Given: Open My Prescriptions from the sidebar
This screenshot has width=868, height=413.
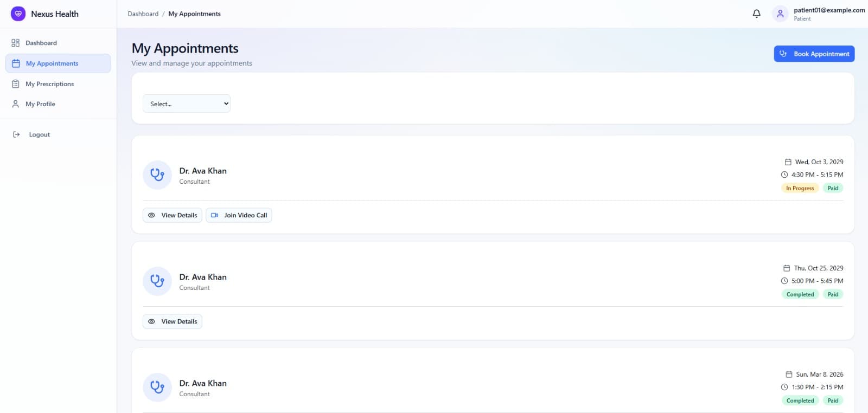Looking at the screenshot, I should coord(49,84).
